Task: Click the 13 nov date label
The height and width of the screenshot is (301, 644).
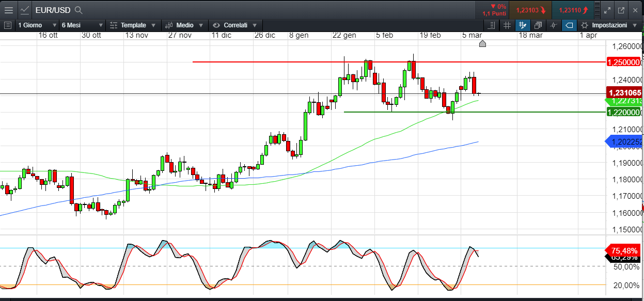Action: point(137,35)
